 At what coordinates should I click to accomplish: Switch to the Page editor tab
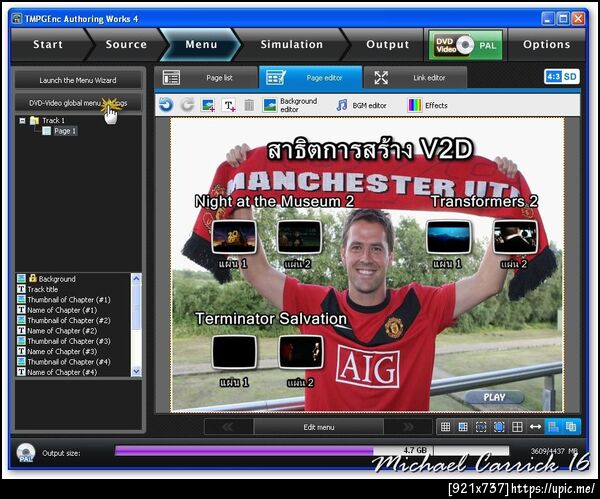310,78
